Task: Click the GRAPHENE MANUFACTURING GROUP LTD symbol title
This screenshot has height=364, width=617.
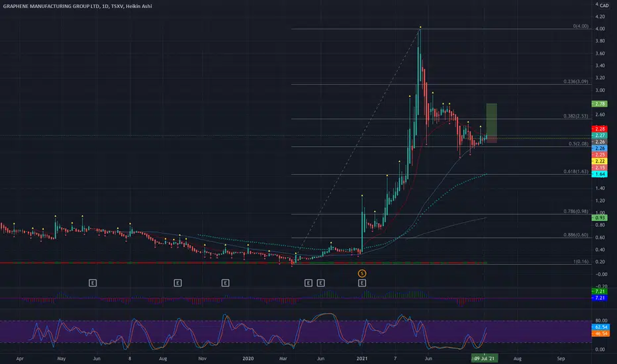Action: pyautogui.click(x=51, y=6)
